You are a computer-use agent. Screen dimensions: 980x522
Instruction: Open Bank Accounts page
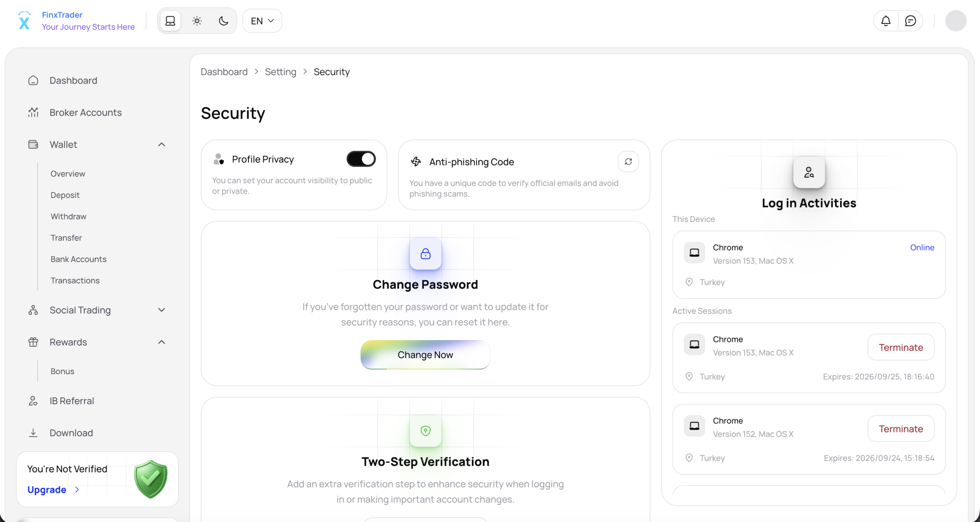[x=78, y=259]
